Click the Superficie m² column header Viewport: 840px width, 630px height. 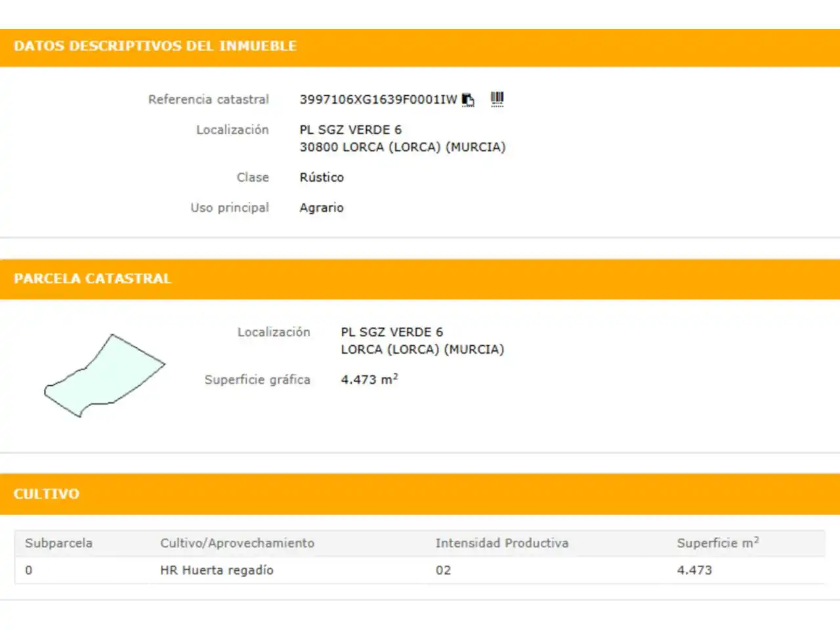point(718,543)
